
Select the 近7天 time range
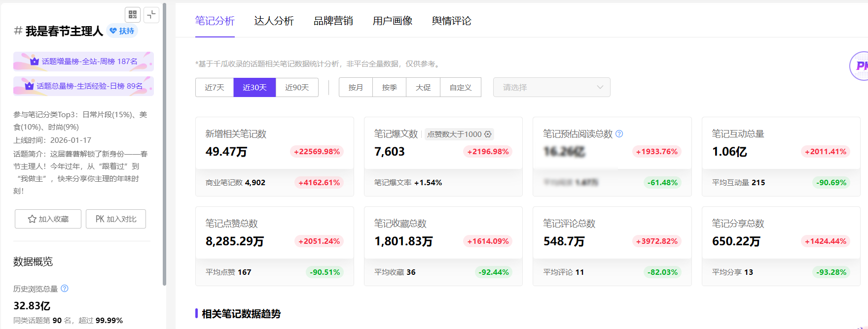pos(215,87)
